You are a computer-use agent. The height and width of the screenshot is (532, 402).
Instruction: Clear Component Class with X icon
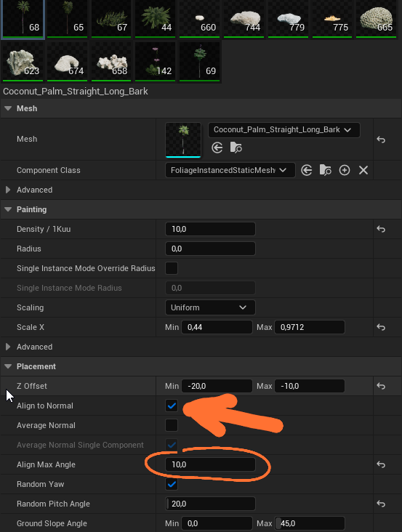tap(363, 170)
